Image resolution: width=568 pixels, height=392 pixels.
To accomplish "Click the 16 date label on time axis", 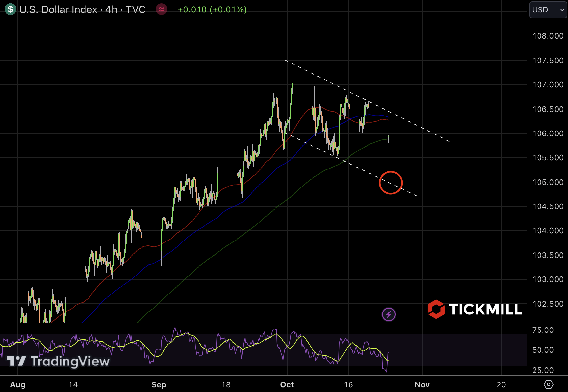I will (348, 385).
